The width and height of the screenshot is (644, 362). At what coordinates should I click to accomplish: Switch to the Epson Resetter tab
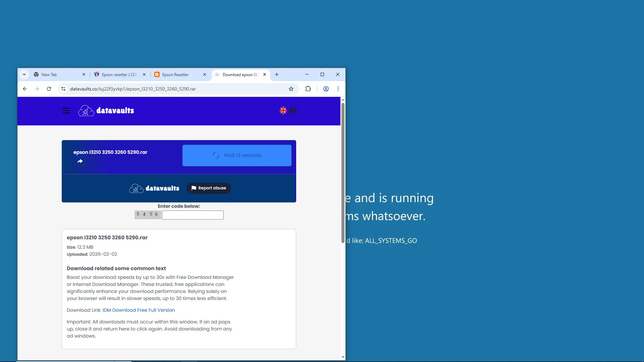point(180,74)
